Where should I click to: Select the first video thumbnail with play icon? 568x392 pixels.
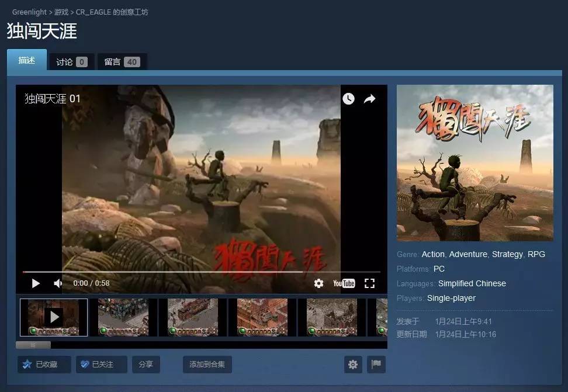point(54,317)
